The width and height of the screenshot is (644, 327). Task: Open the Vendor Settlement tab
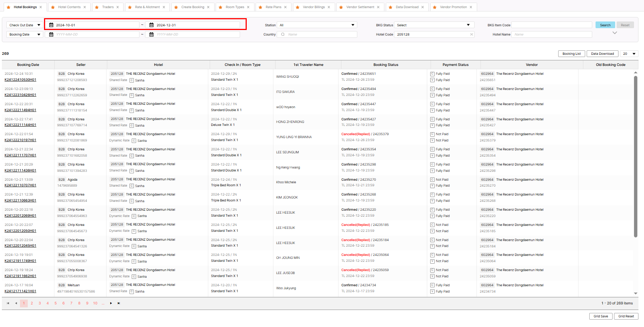tap(360, 7)
